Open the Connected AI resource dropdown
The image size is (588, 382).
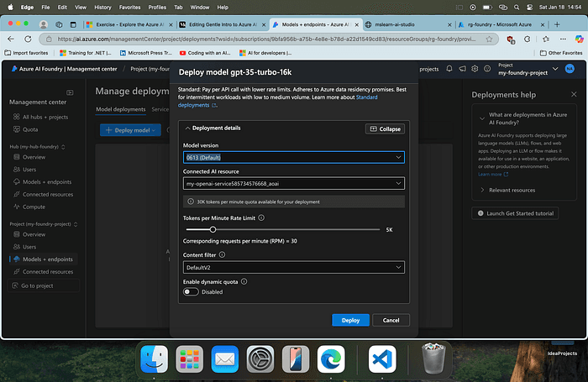[294, 183]
